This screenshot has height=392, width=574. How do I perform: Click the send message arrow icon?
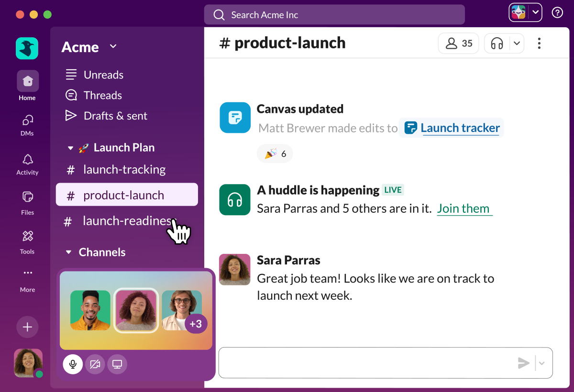(524, 363)
